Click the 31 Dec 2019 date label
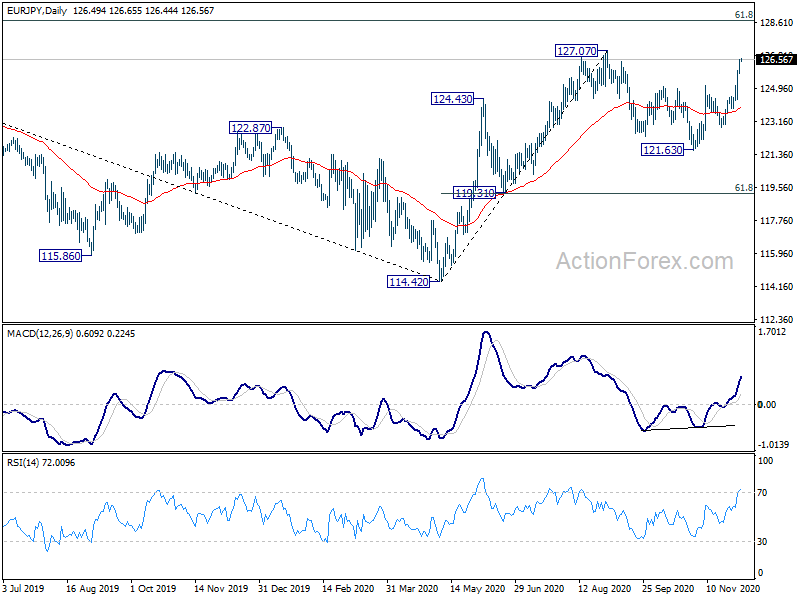This screenshot has height=600, width=800. coord(284,588)
